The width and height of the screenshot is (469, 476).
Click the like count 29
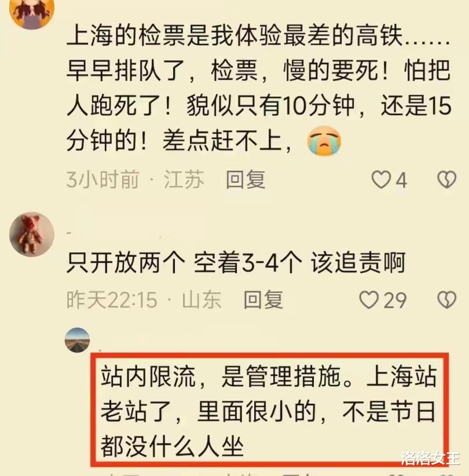(395, 301)
